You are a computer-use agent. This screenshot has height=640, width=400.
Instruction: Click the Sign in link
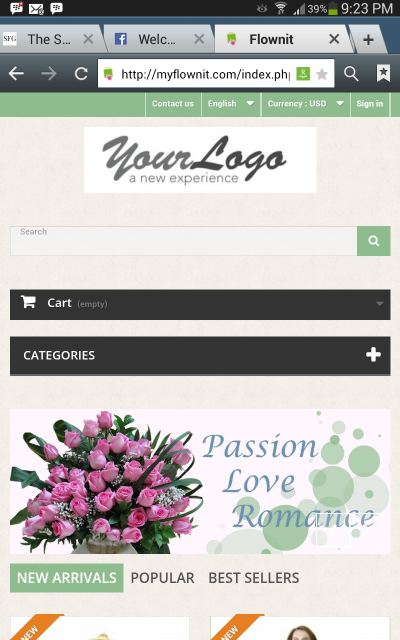coord(370,104)
